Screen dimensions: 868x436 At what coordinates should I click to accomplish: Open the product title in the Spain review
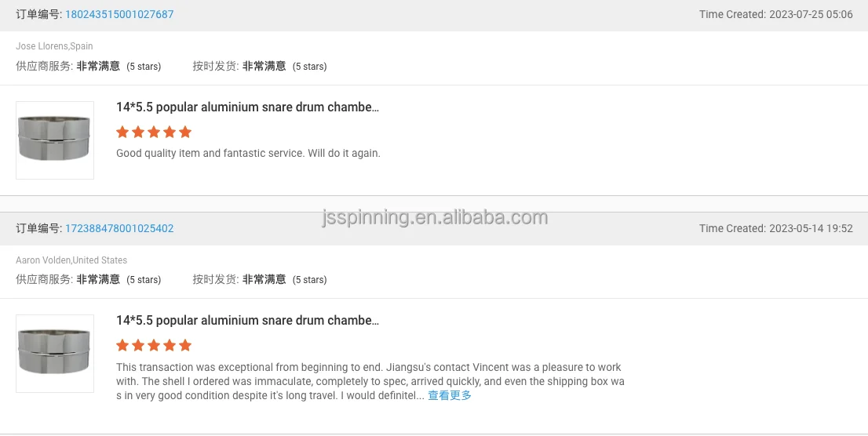tap(247, 107)
